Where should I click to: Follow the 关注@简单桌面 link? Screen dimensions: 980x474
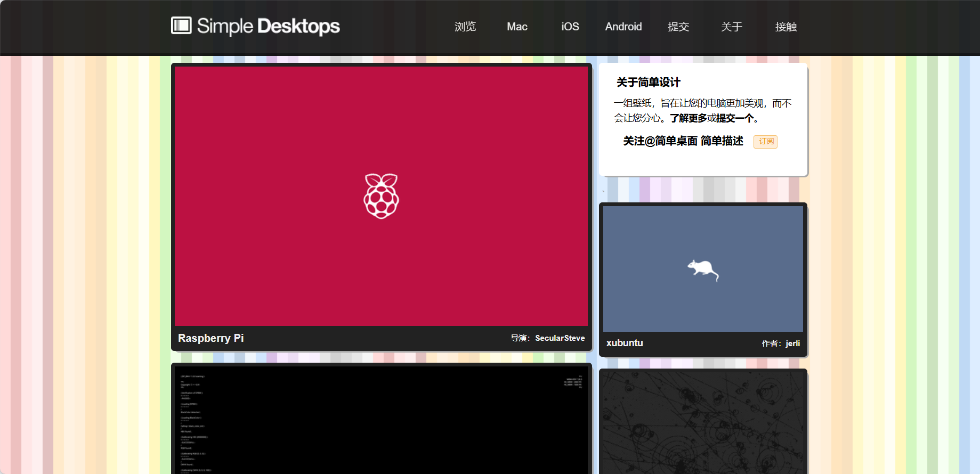click(x=660, y=141)
